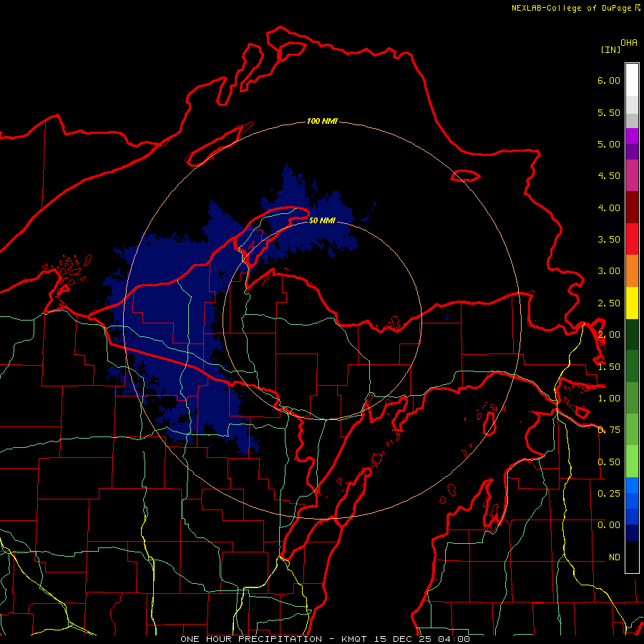Click the 3.00 legend value

(609, 271)
